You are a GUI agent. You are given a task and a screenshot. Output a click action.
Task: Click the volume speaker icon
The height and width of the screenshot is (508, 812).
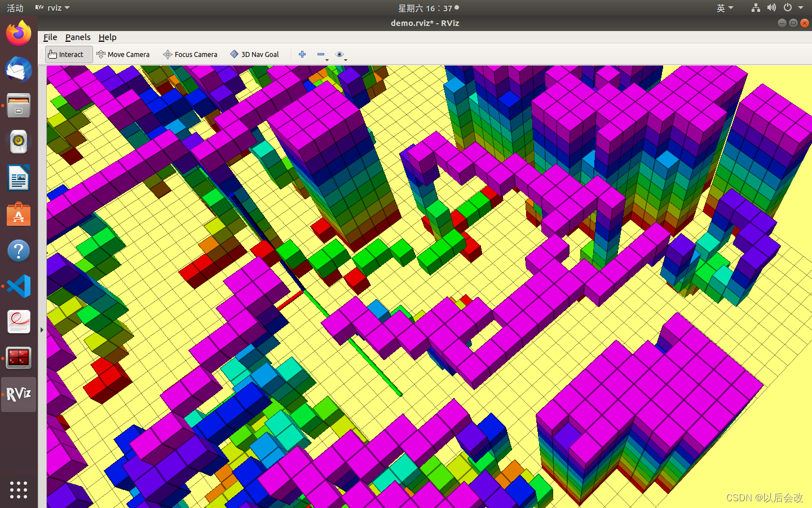771,8
